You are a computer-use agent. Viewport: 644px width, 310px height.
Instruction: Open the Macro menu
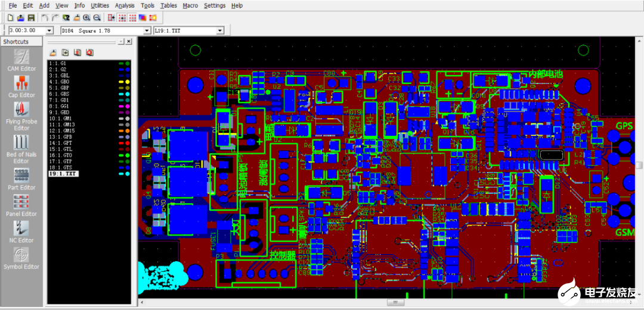pyautogui.click(x=190, y=5)
